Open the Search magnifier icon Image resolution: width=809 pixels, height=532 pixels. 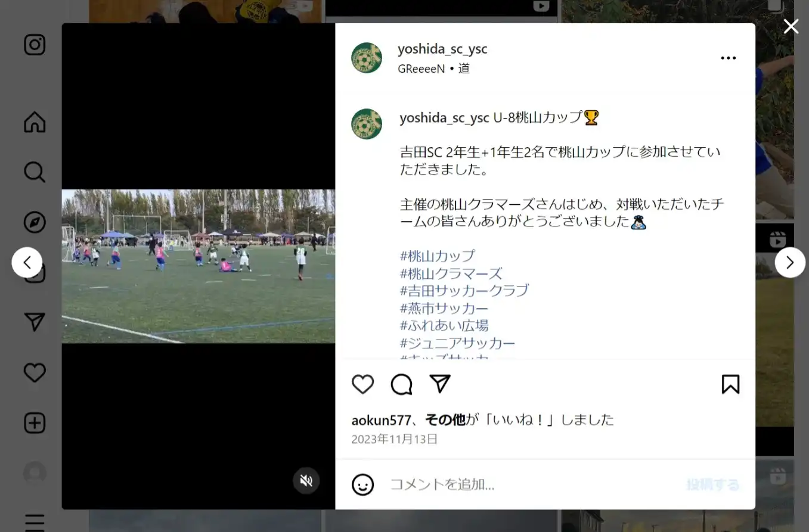[x=35, y=172]
